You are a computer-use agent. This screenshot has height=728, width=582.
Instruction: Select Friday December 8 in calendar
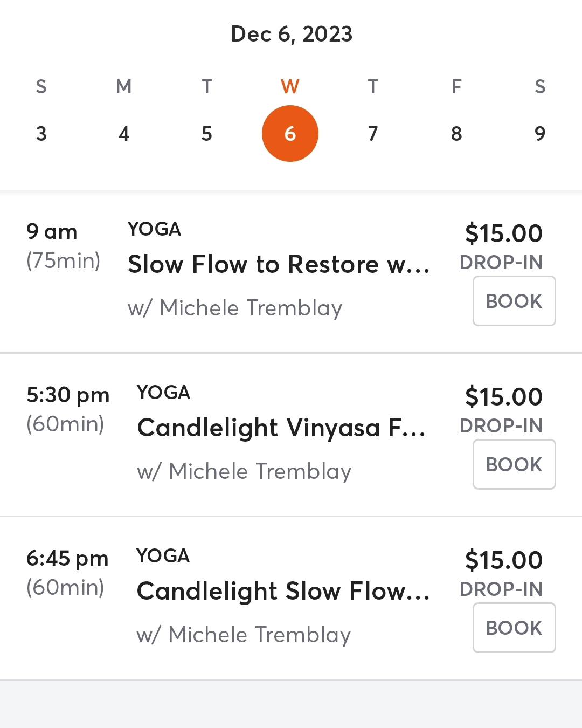click(x=456, y=133)
